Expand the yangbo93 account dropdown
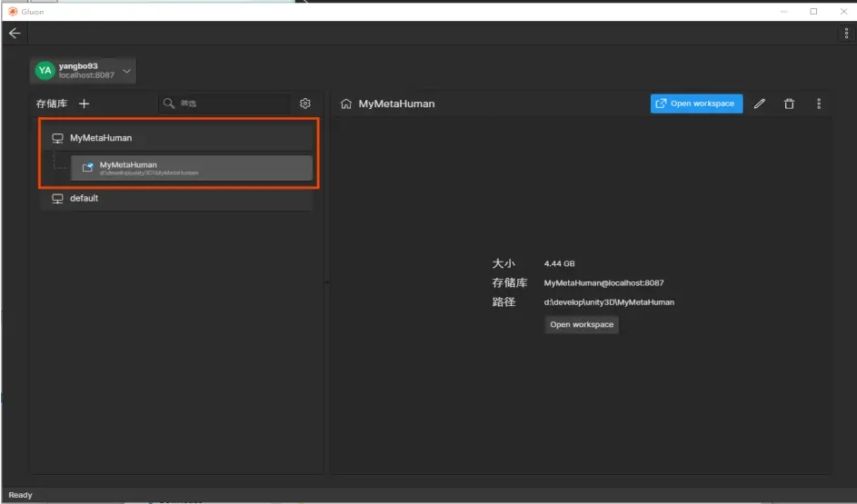857x504 pixels. [127, 71]
